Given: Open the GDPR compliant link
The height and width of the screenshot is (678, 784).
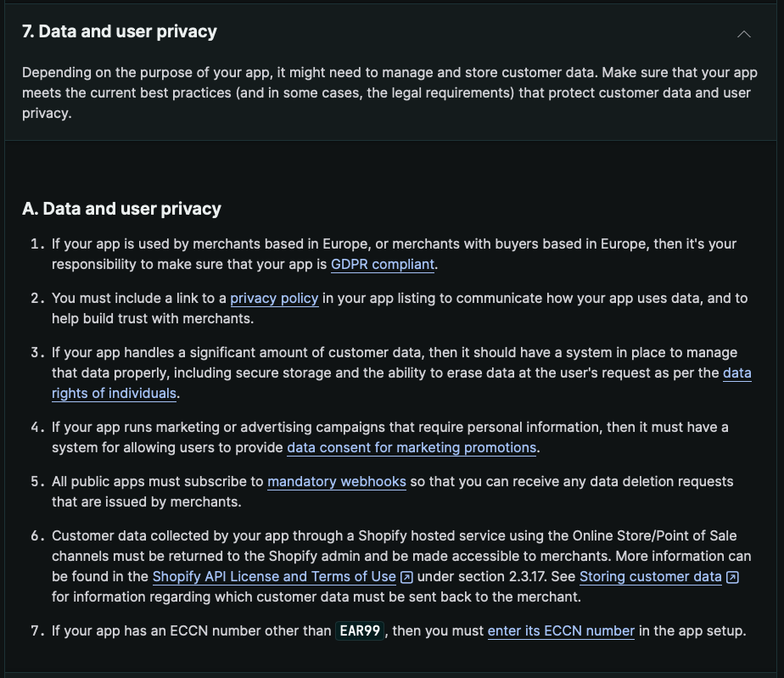Looking at the screenshot, I should tap(382, 264).
